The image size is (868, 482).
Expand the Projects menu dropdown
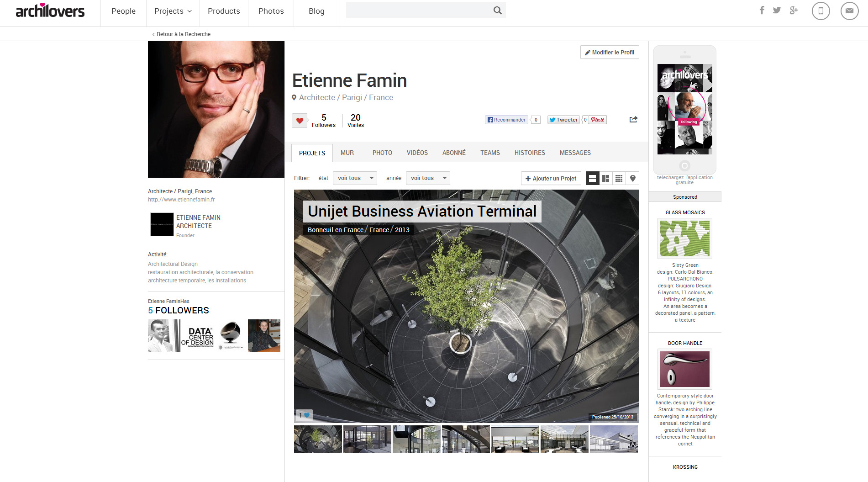pyautogui.click(x=173, y=11)
